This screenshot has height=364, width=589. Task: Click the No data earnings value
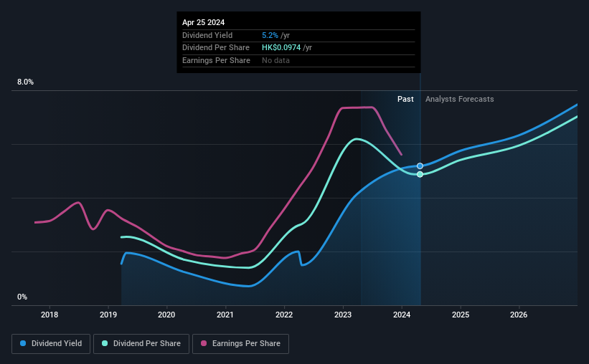[x=275, y=60]
